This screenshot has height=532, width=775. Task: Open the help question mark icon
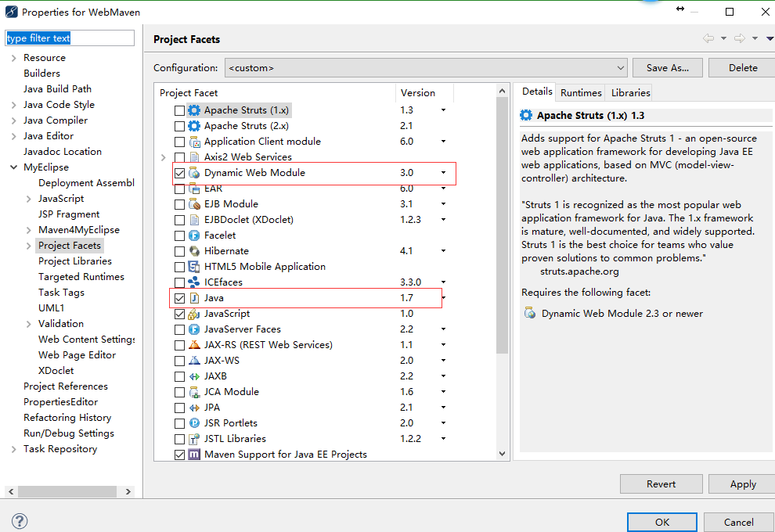coord(20,520)
